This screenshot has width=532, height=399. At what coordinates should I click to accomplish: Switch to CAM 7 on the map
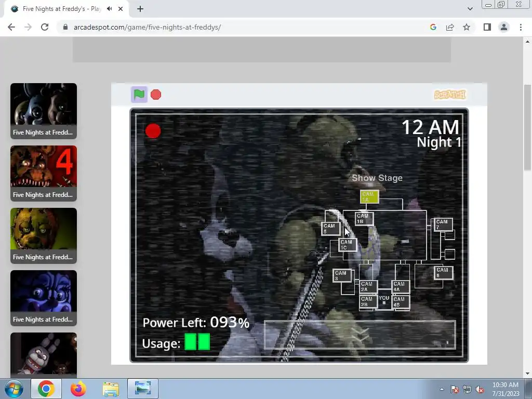click(x=443, y=224)
